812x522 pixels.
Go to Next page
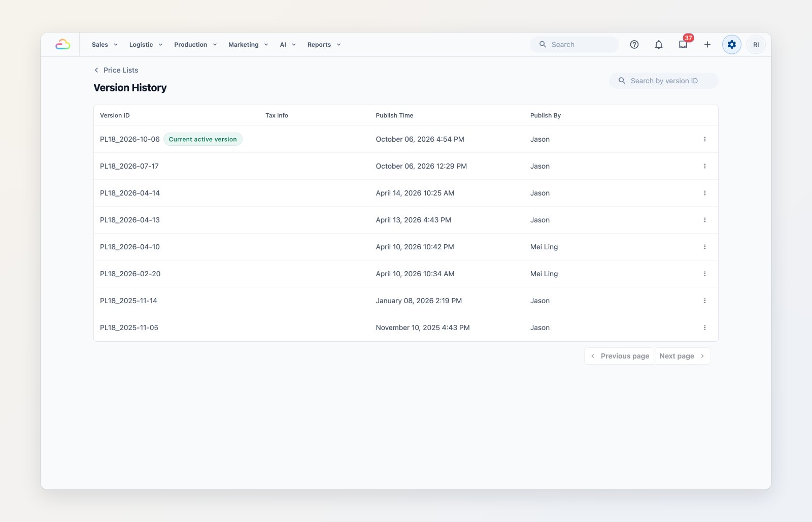pos(683,356)
